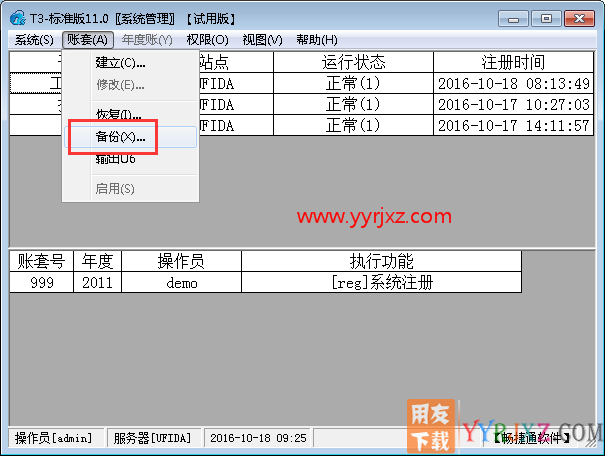Choose 建立(C)... from the dropdown menu
This screenshot has height=456, width=605.
point(130,62)
